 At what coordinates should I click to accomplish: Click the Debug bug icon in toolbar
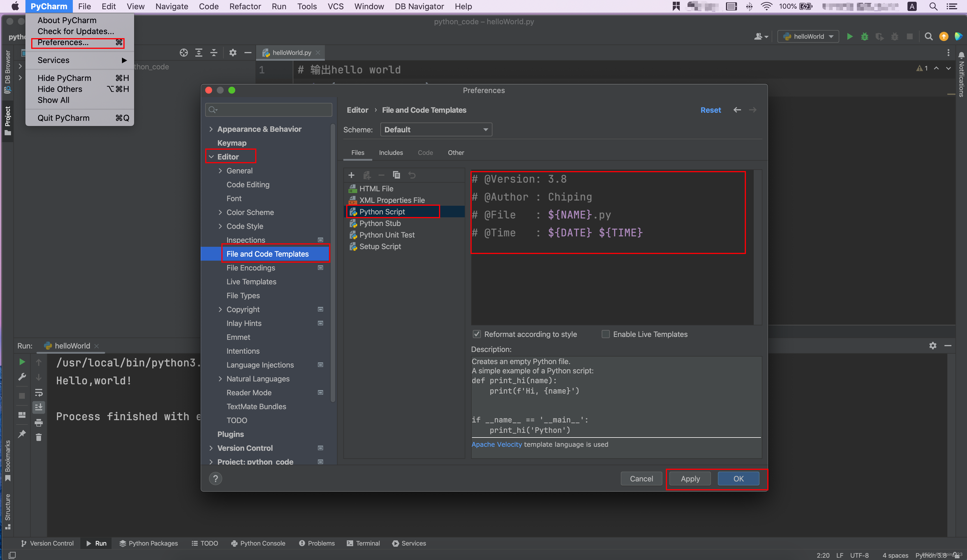click(864, 36)
